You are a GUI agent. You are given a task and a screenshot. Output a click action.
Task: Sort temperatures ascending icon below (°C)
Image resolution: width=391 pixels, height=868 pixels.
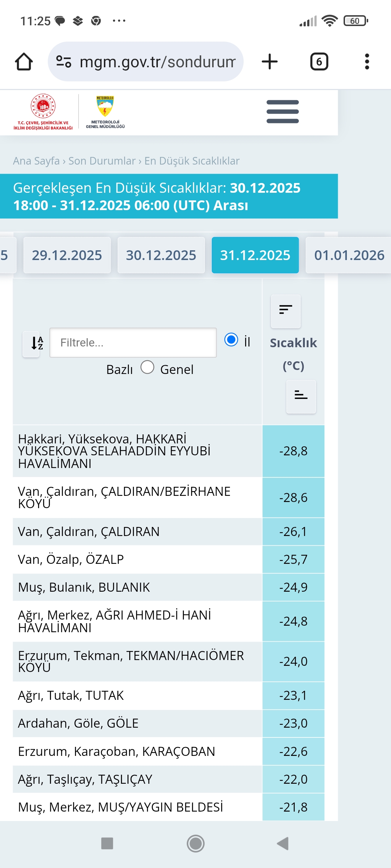(301, 396)
